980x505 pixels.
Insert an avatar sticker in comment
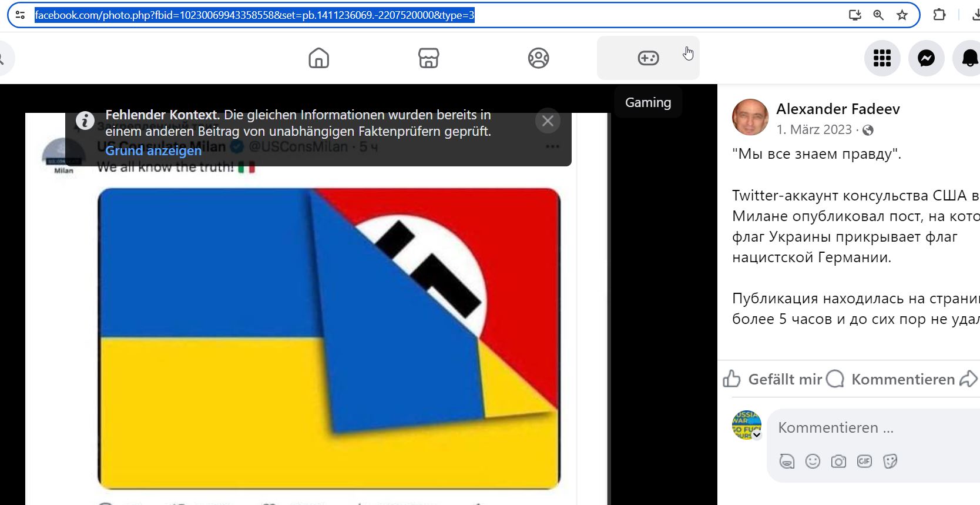[787, 461]
